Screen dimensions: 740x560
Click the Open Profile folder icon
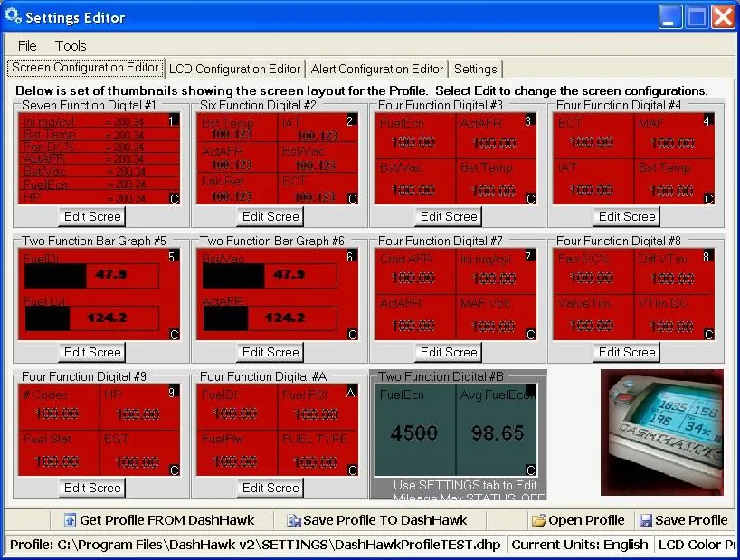[x=538, y=521]
